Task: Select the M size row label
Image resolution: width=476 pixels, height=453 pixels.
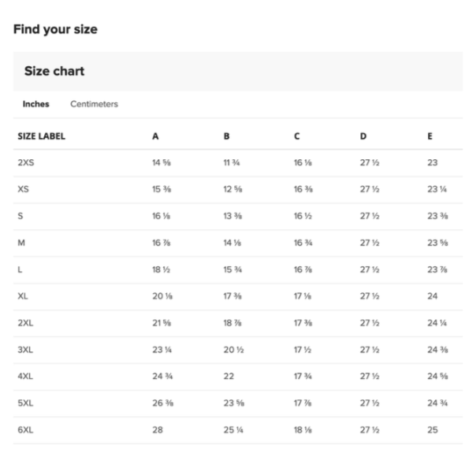Action: (20, 243)
